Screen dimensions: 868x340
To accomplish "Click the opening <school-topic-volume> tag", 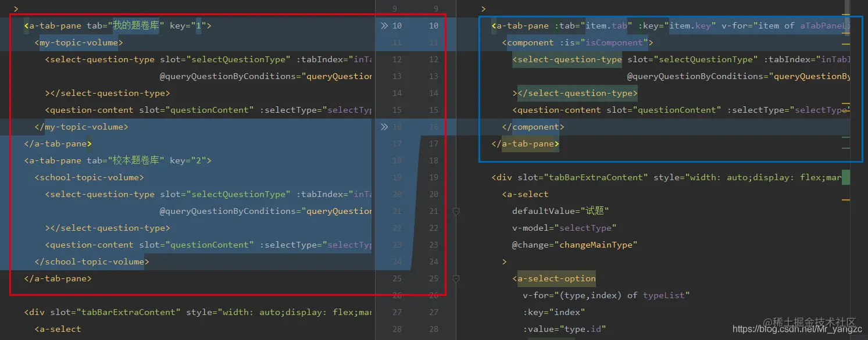I will click(x=90, y=177).
